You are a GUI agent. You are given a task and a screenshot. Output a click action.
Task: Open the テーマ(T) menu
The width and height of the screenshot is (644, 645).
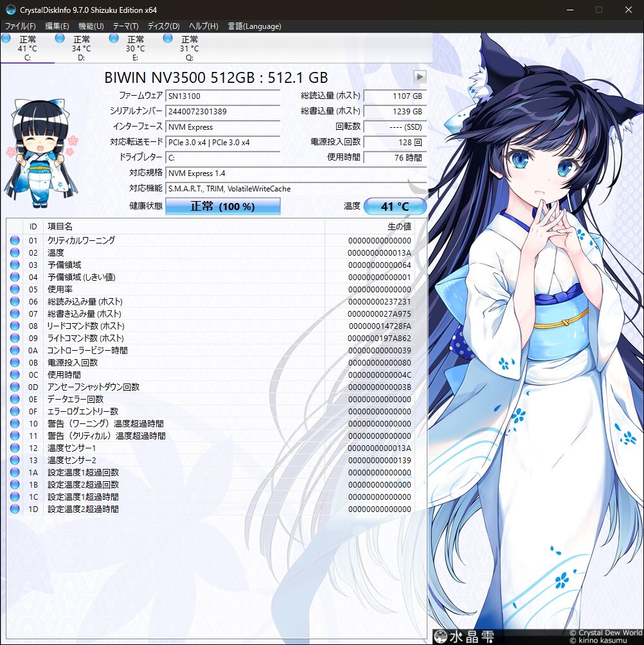click(125, 26)
